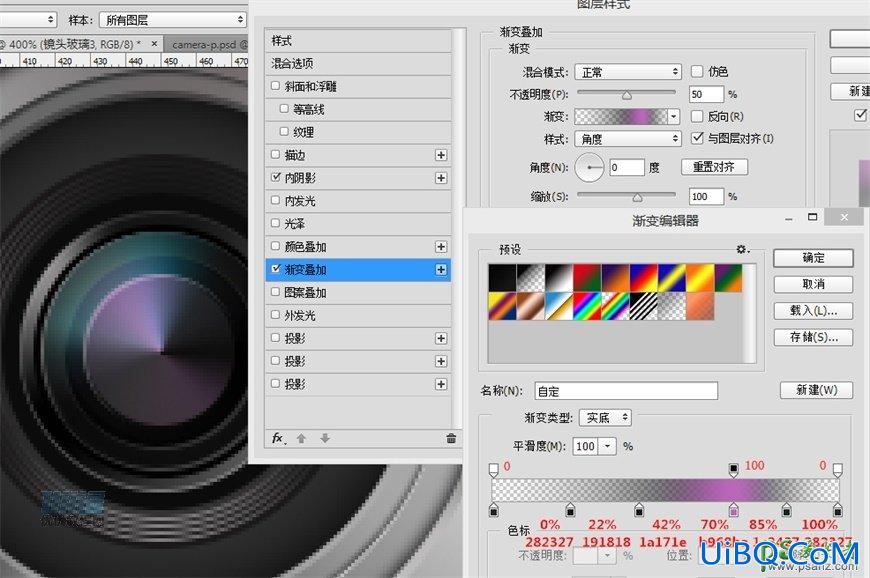This screenshot has height=578, width=870.
Task: Open the fx menu at the styles list bottom
Action: [x=279, y=438]
